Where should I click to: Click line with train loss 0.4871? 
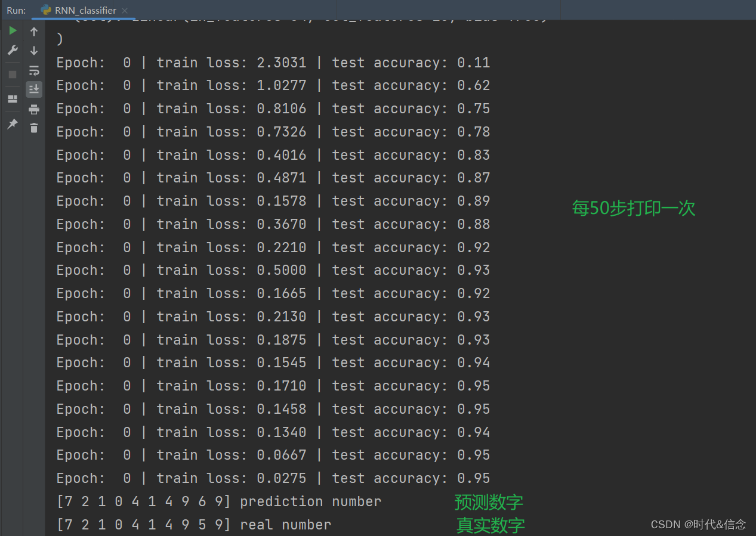pos(273,178)
